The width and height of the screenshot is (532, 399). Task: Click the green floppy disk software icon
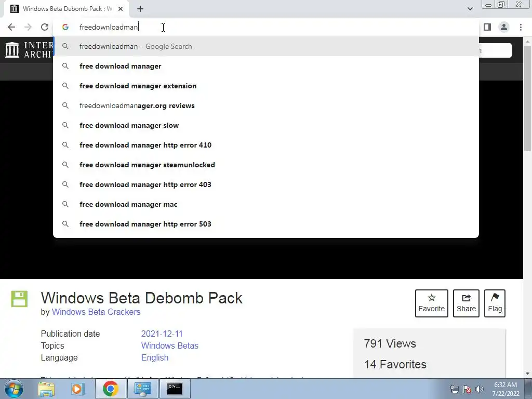19,299
